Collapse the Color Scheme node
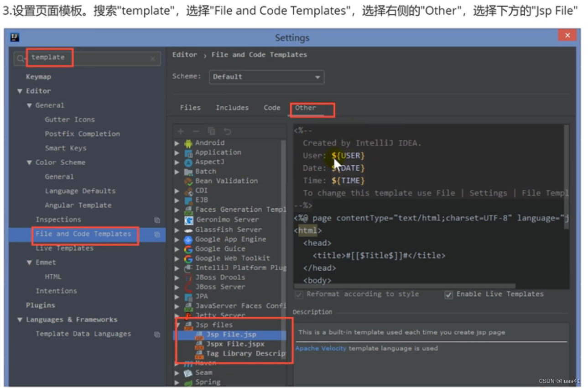The image size is (588, 388). pyautogui.click(x=30, y=163)
